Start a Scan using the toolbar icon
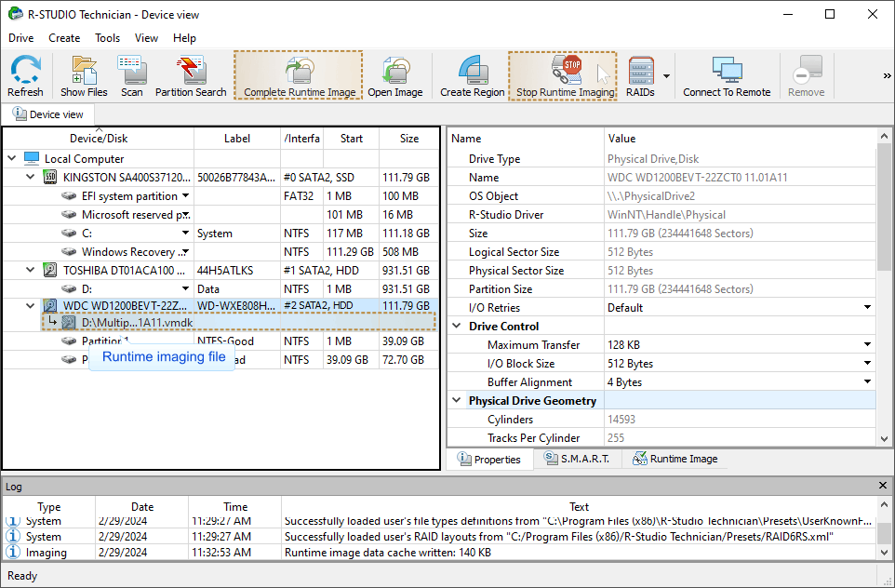 coord(132,76)
